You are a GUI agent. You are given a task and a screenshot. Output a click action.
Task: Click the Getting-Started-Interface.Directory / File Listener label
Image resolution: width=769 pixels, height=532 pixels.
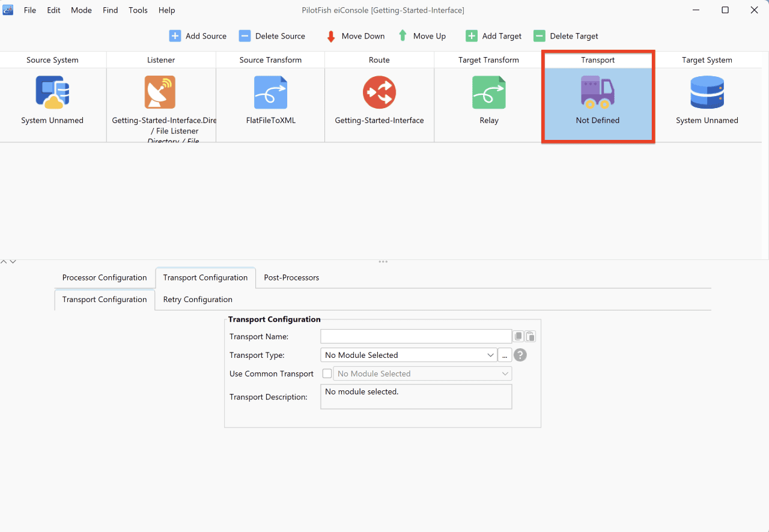point(165,125)
